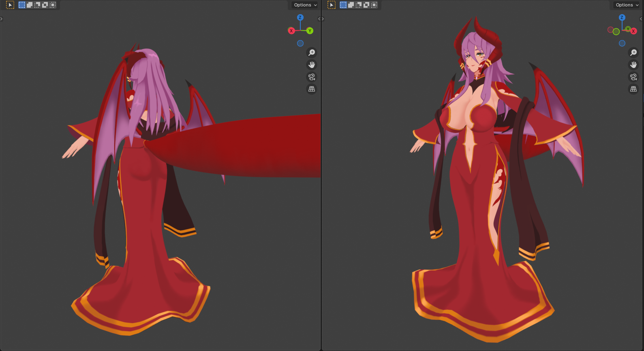The image size is (644, 351).
Task: Click the Select Box tool in right viewport
Action: coord(332,5)
